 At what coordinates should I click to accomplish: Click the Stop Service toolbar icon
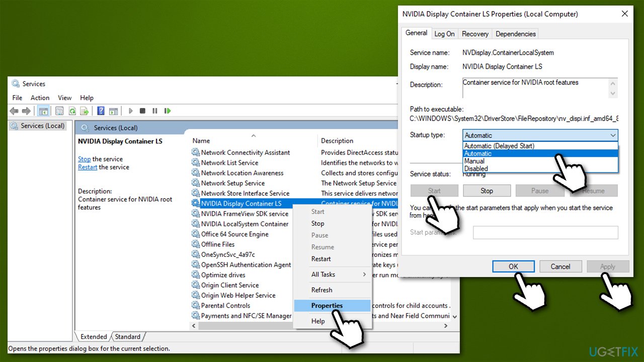pyautogui.click(x=142, y=111)
